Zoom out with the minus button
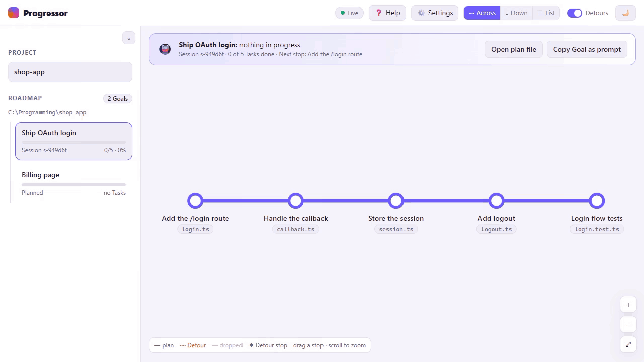Viewport: 644px width, 362px height. tap(628, 325)
